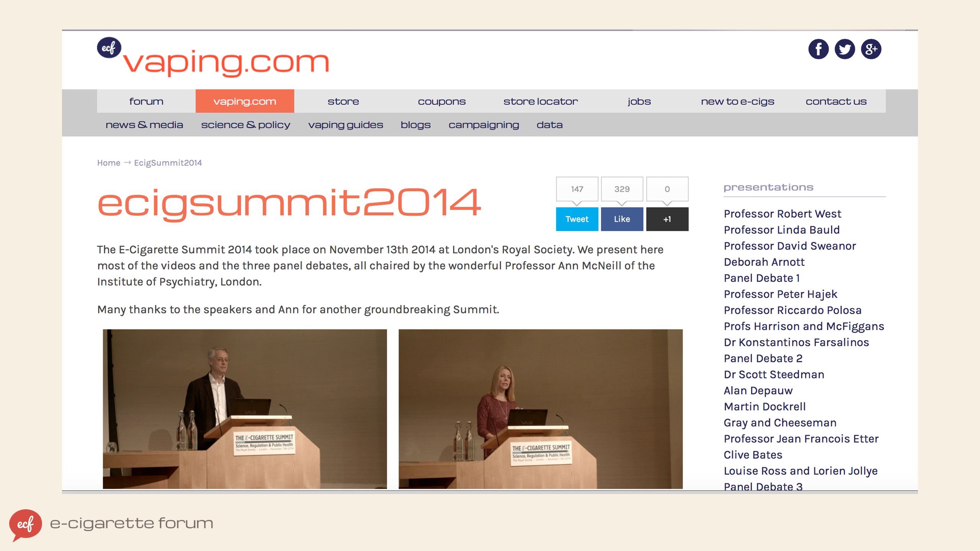Viewport: 980px width, 551px height.
Task: Open the forum tab
Action: coord(146,101)
